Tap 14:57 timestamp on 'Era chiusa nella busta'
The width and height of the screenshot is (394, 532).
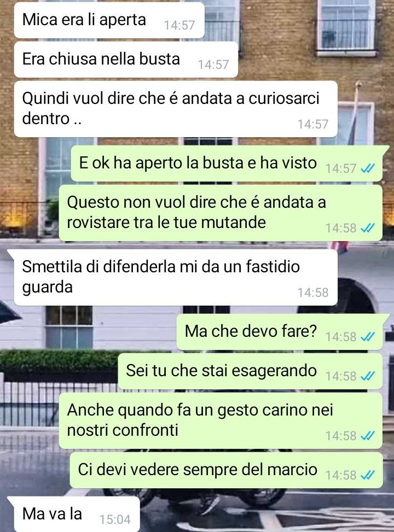coord(213,65)
